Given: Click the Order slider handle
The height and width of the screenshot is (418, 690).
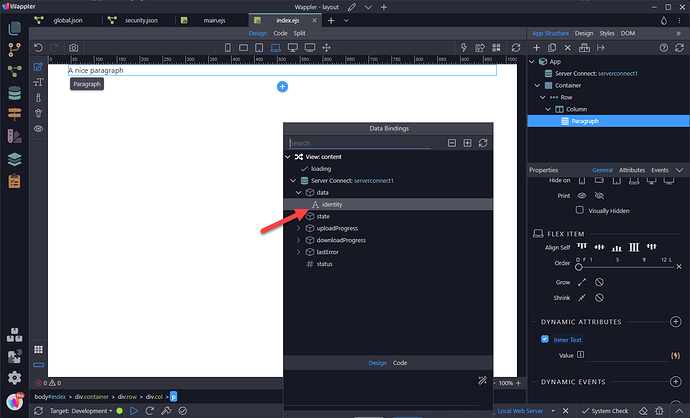Looking at the screenshot, I should point(579,267).
